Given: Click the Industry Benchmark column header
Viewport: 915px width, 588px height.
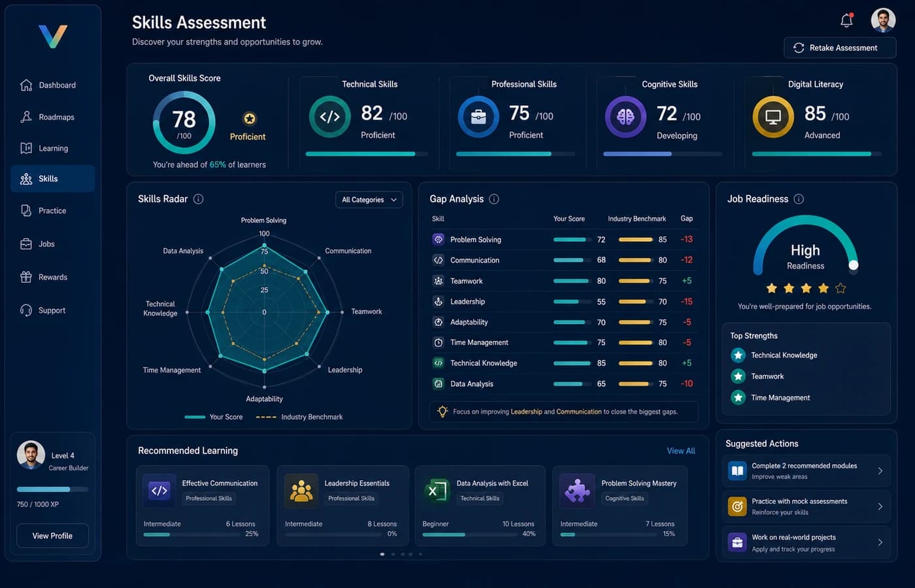Looking at the screenshot, I should pyautogui.click(x=637, y=219).
